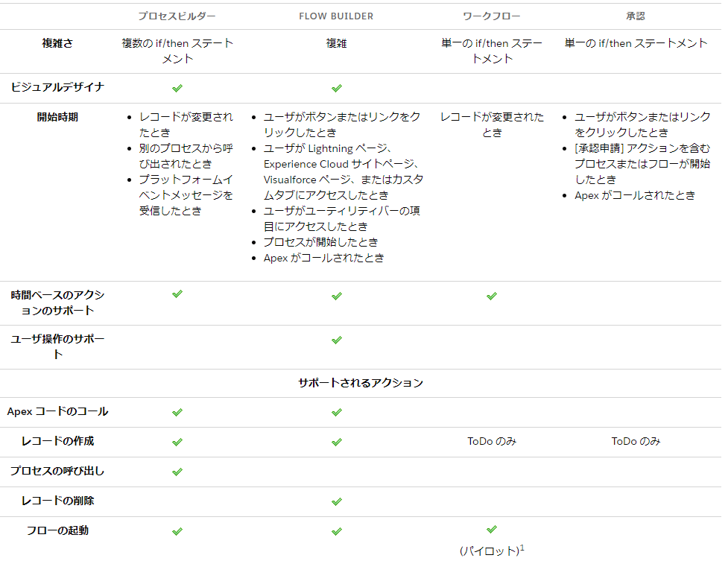Click the Apex コードのコール row label
This screenshot has width=728, height=561.
pyautogui.click(x=57, y=411)
